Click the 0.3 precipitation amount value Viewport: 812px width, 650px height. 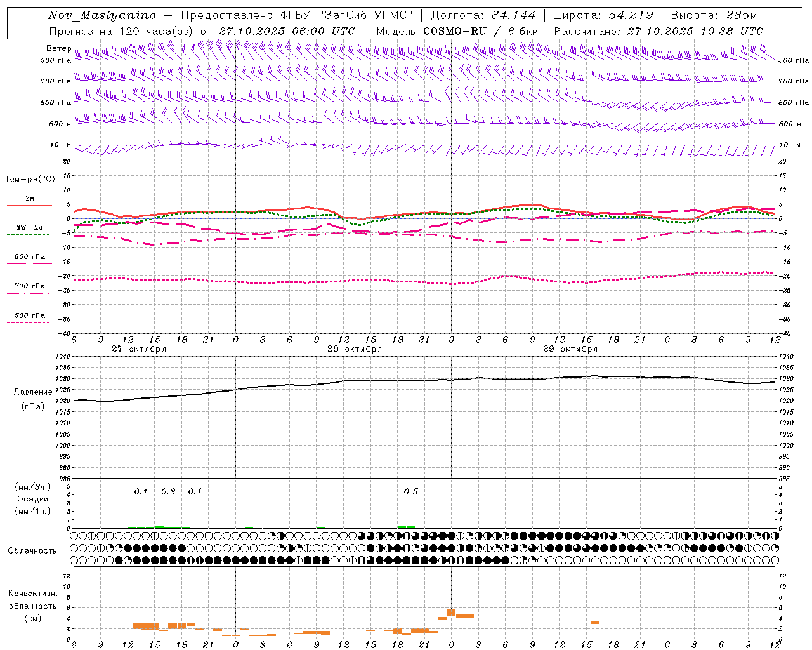168,492
